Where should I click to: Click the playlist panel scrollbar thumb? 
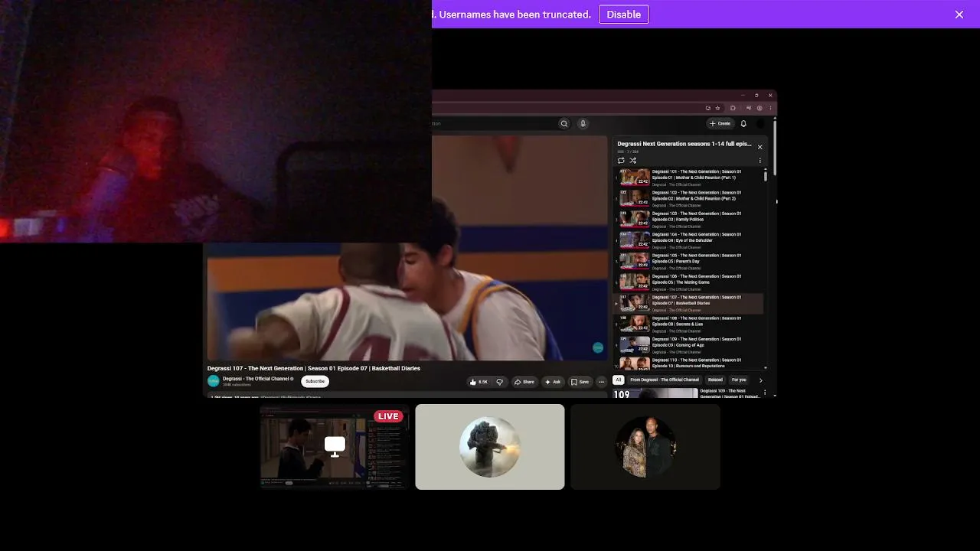(x=765, y=175)
